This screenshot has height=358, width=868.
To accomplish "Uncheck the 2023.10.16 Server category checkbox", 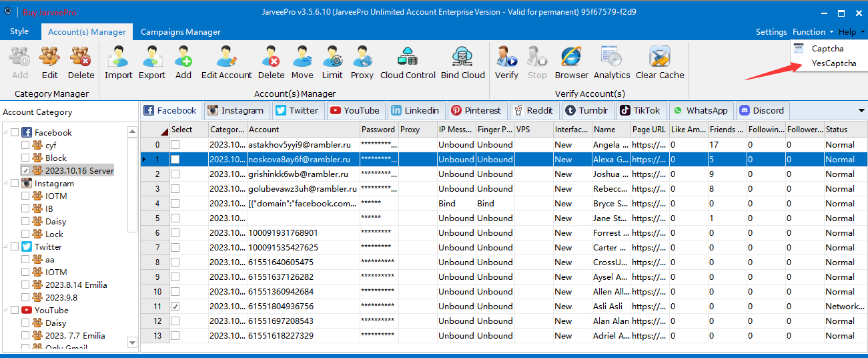I will click(25, 170).
